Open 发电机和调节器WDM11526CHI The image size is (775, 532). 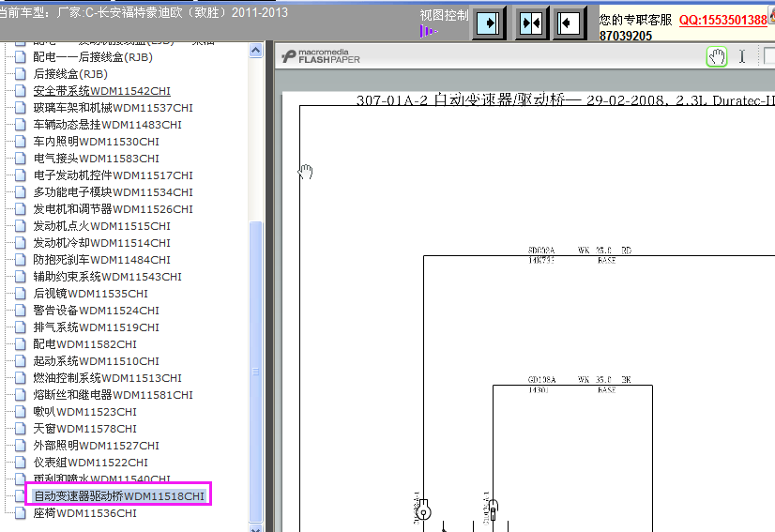114,209
